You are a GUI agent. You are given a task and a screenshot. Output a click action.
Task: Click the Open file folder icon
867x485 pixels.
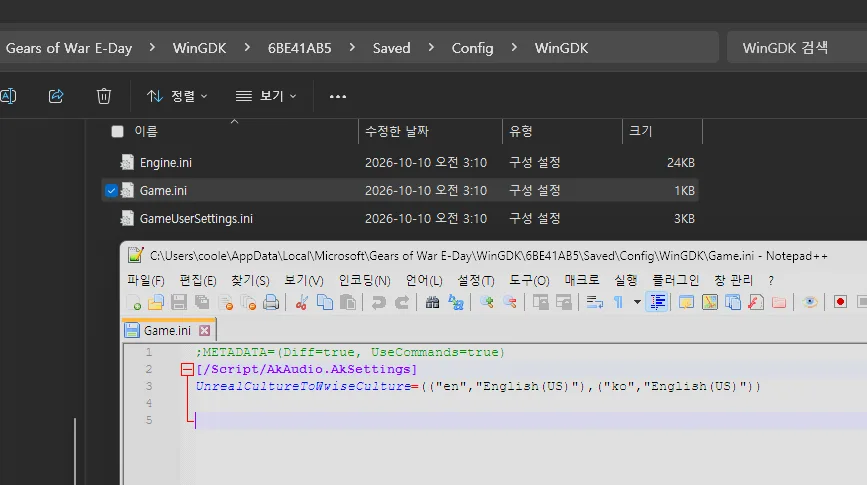pyautogui.click(x=156, y=303)
